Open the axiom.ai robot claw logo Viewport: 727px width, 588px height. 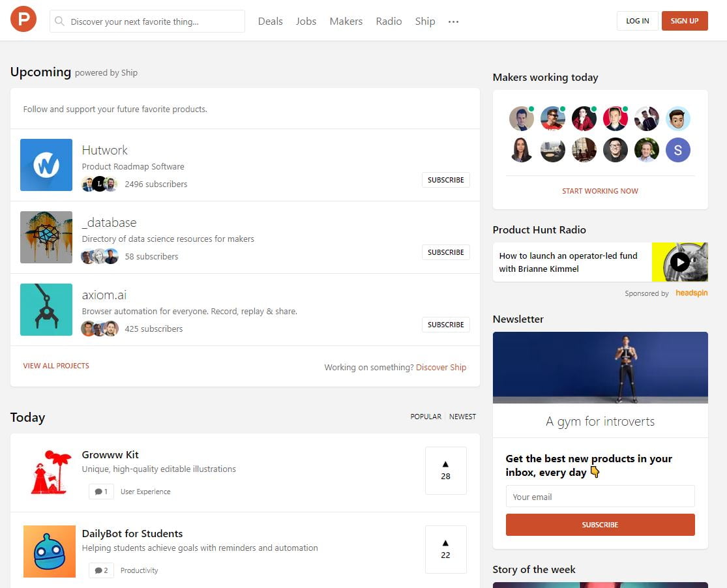[46, 309]
